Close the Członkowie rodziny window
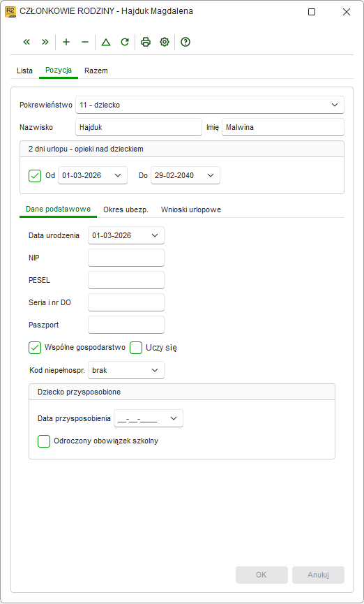 tap(347, 12)
